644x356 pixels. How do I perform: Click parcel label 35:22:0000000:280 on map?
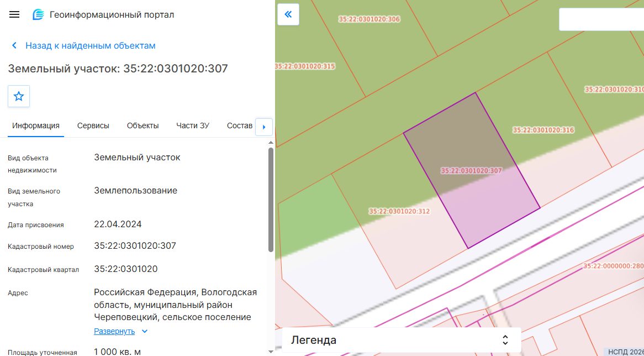click(x=613, y=266)
